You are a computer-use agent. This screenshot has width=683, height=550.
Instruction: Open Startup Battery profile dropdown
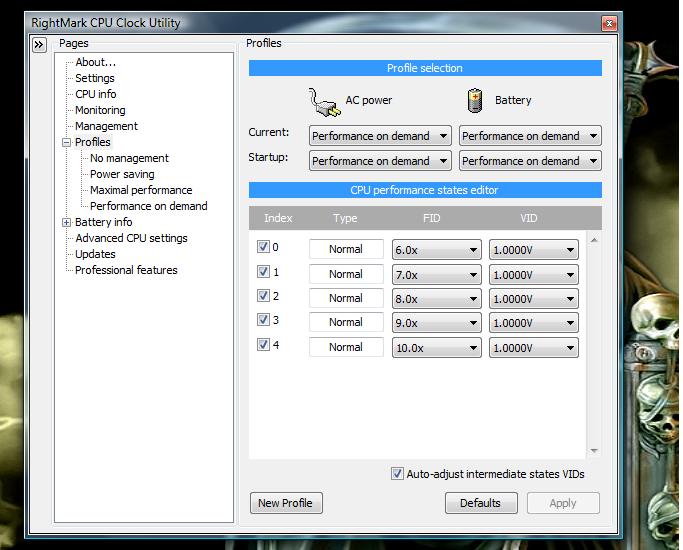pos(530,161)
